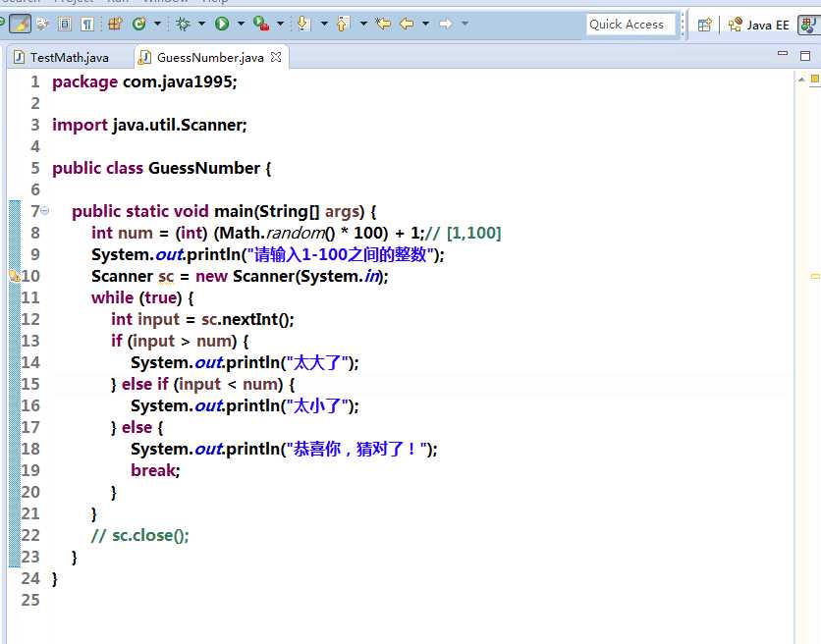
Task: Focus the Quick Access search field
Action: 630,25
